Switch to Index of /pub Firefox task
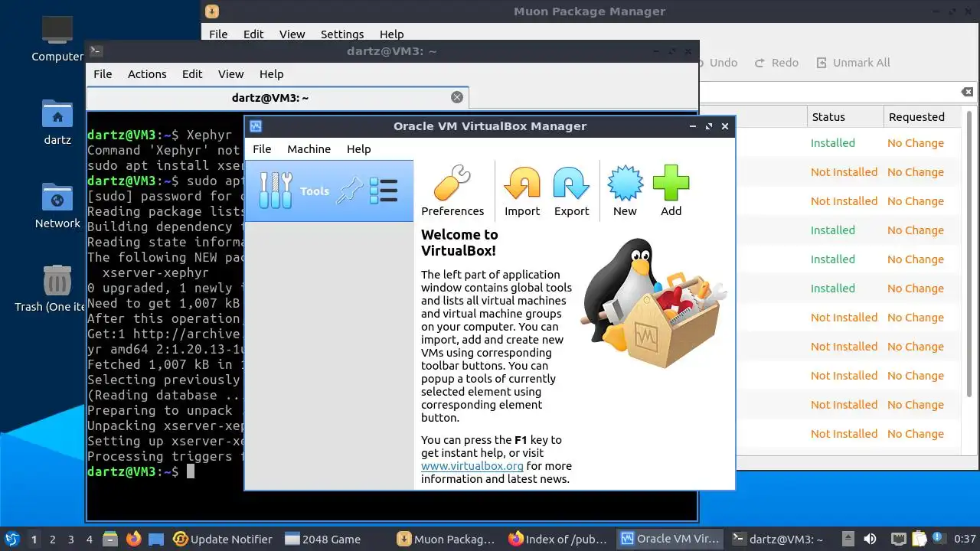 tap(560, 539)
